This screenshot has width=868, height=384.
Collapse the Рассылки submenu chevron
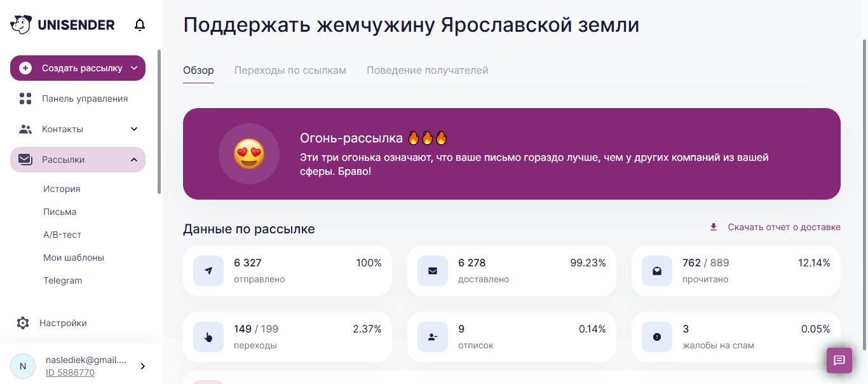(x=134, y=160)
